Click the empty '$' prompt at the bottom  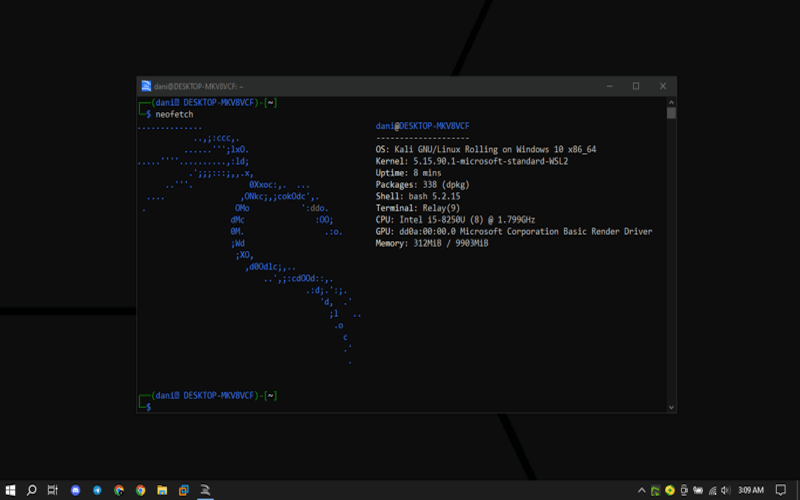[x=148, y=407]
